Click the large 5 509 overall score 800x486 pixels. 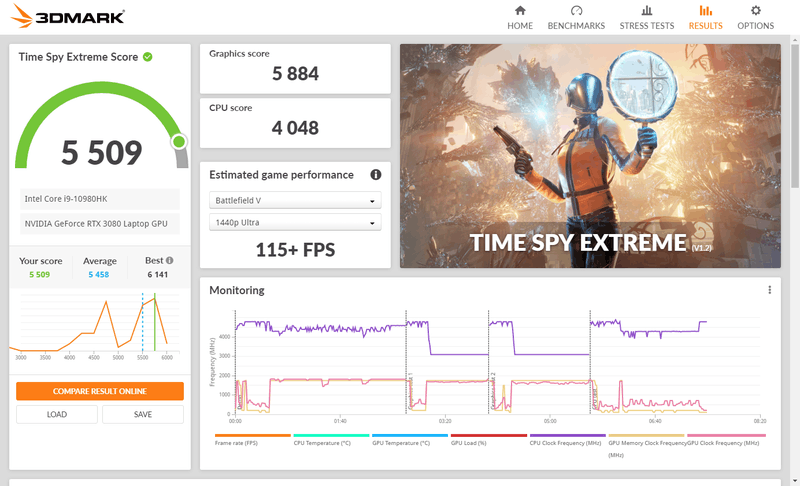coord(102,152)
